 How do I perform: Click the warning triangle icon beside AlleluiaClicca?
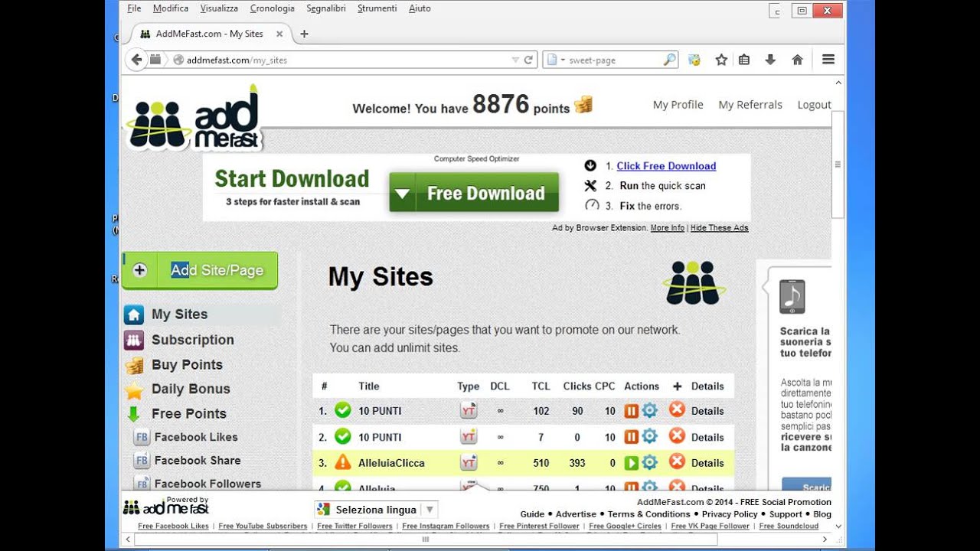tap(343, 462)
